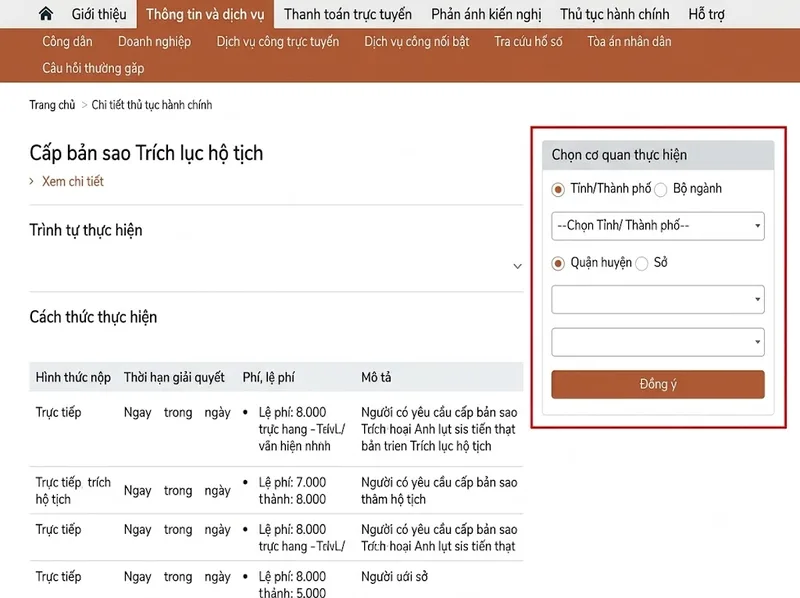
Task: Select Quận huyện radio button
Action: 558,263
